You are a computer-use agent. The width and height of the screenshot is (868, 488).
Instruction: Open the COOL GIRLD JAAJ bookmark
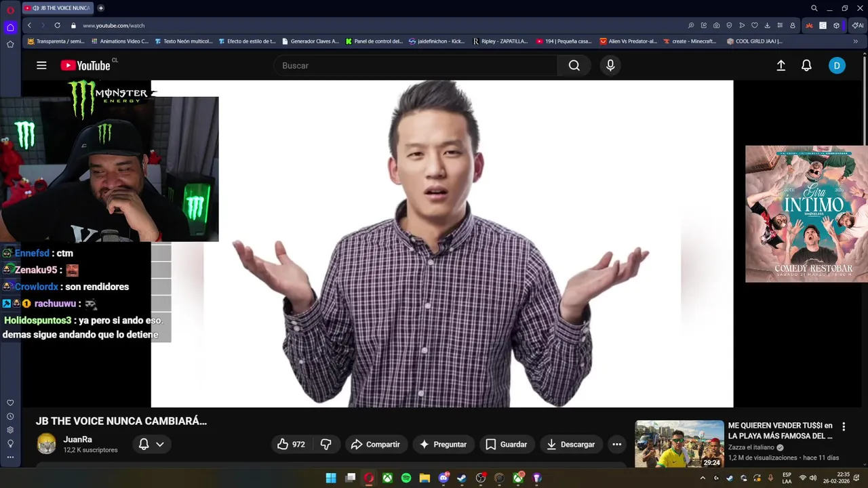click(754, 41)
